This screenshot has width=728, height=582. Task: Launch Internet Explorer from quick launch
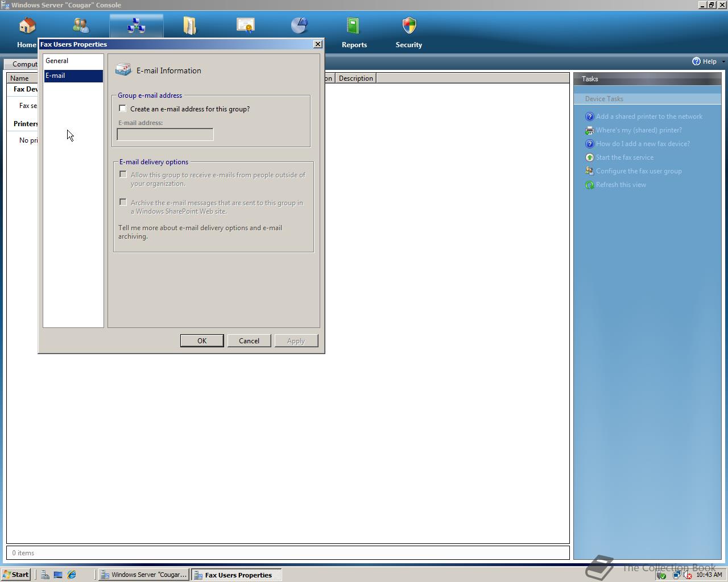coord(72,575)
